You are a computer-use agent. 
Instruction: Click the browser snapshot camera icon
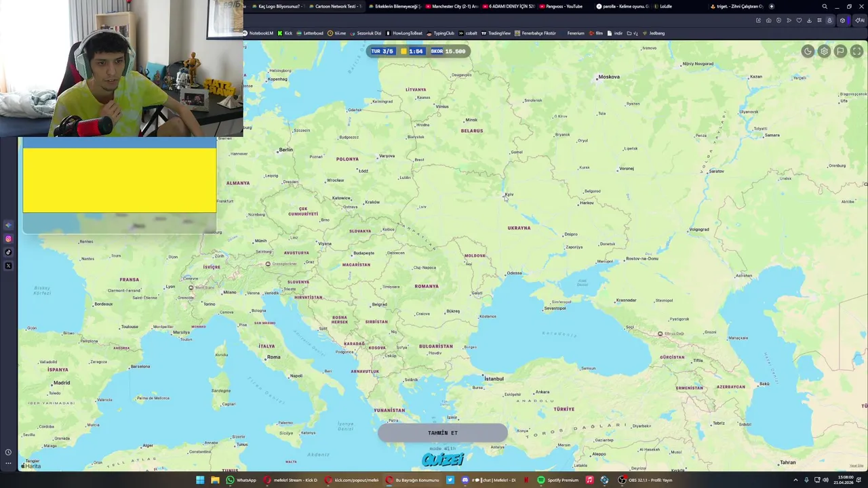pos(768,20)
